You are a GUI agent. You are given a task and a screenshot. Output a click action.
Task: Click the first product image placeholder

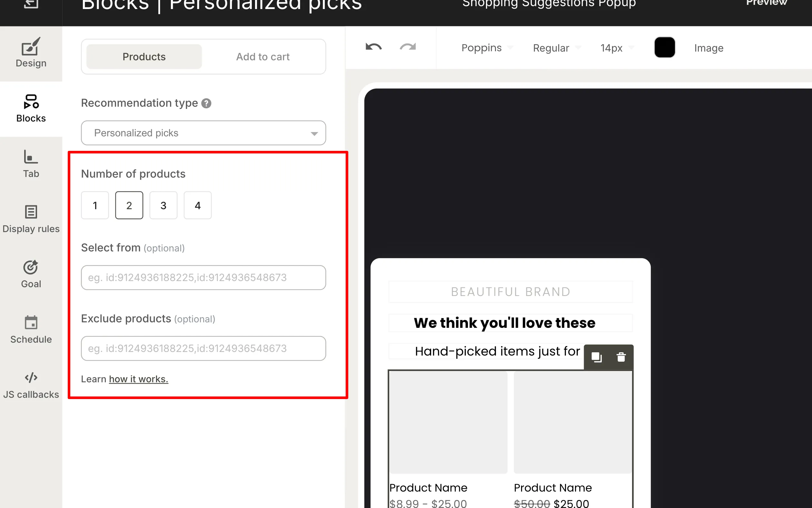[x=448, y=422]
